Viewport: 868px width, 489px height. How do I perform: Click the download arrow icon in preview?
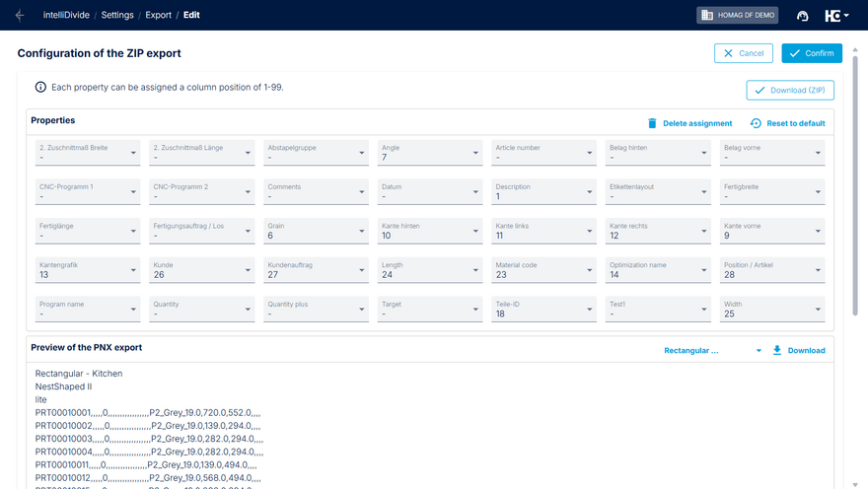click(x=777, y=350)
